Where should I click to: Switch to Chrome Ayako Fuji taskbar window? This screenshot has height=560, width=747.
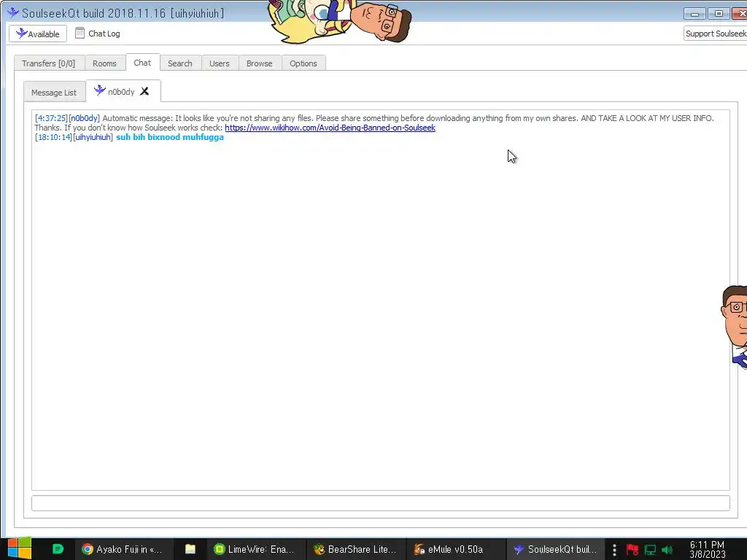pos(123,549)
